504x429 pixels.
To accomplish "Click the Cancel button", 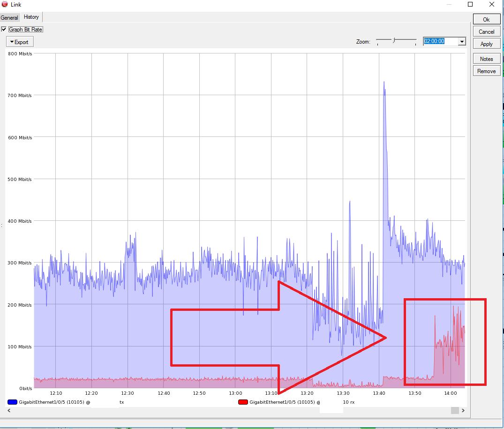I will click(x=486, y=31).
